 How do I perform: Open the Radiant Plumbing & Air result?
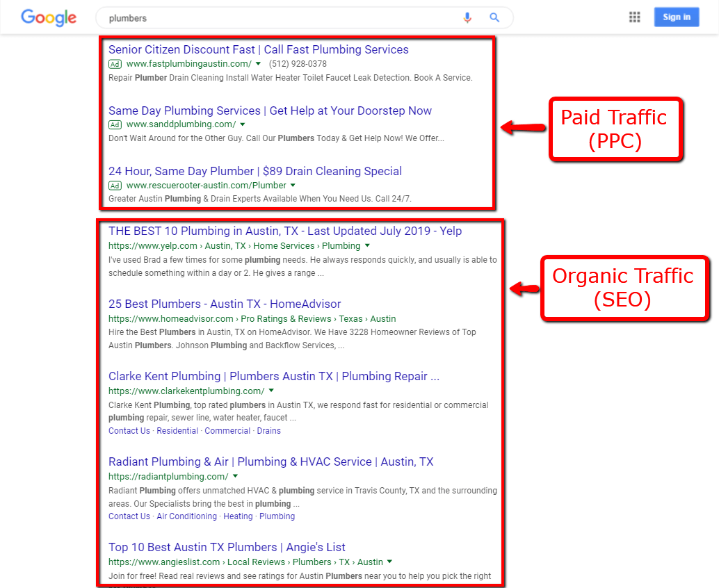[271, 462]
